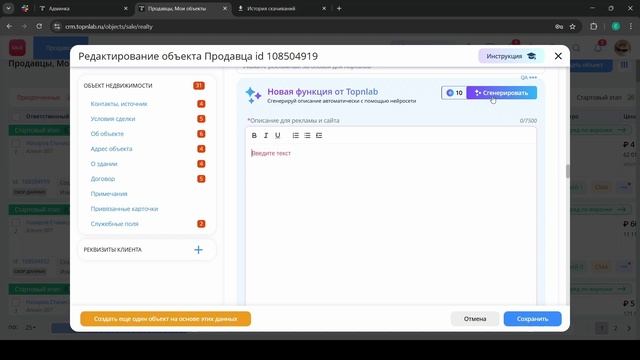
Task: Click the Отмена button
Action: click(x=475, y=319)
